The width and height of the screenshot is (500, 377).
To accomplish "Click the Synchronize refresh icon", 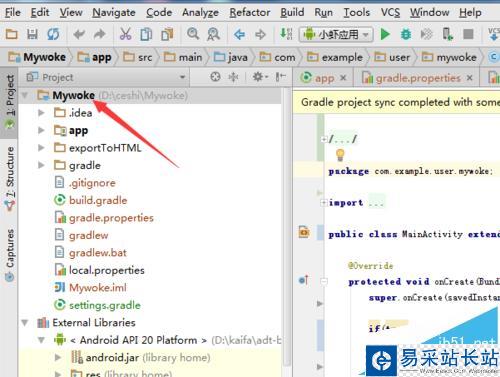I will (x=53, y=34).
